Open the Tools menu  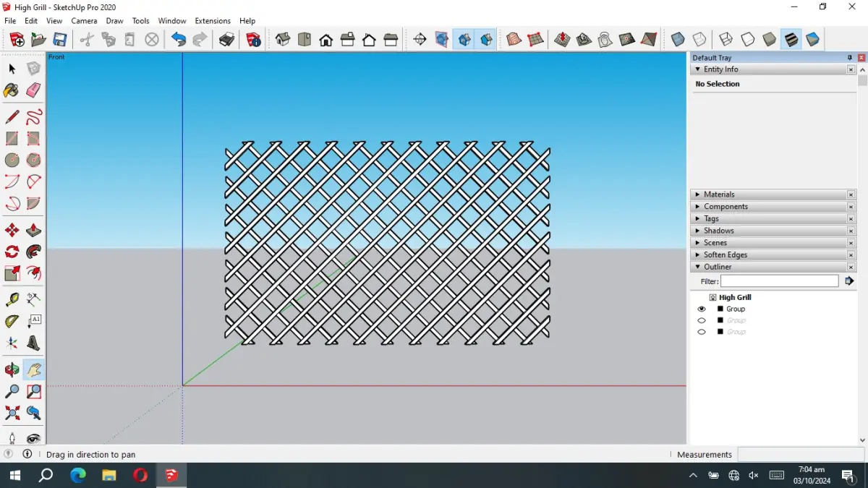pyautogui.click(x=140, y=21)
